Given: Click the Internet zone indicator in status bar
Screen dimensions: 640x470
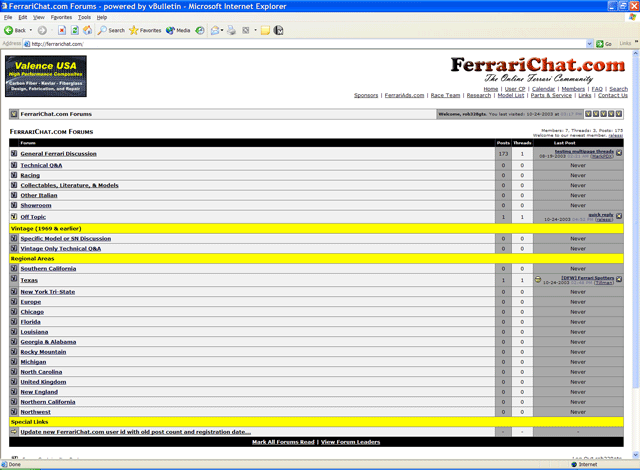Looking at the screenshot, I should tap(584, 464).
